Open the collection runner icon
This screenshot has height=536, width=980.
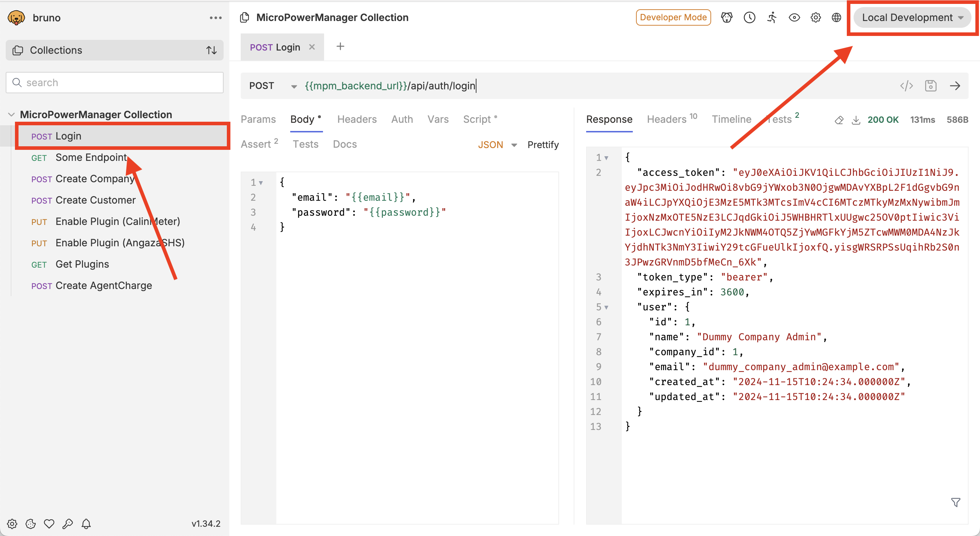tap(772, 17)
